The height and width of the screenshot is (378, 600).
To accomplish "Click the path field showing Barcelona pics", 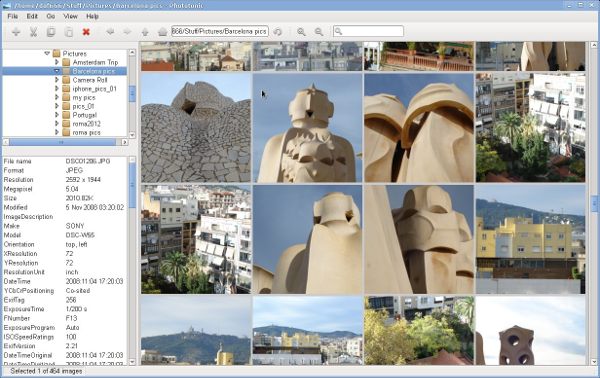I will (220, 31).
